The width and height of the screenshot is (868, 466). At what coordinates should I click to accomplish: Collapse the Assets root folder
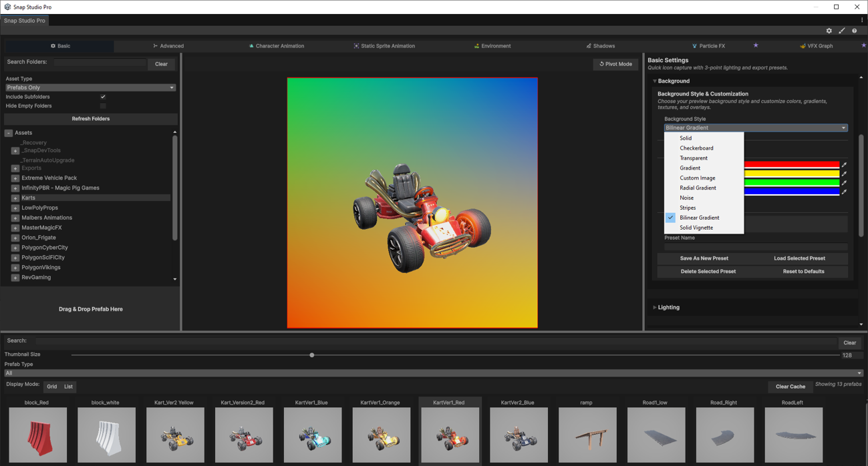pos(9,133)
